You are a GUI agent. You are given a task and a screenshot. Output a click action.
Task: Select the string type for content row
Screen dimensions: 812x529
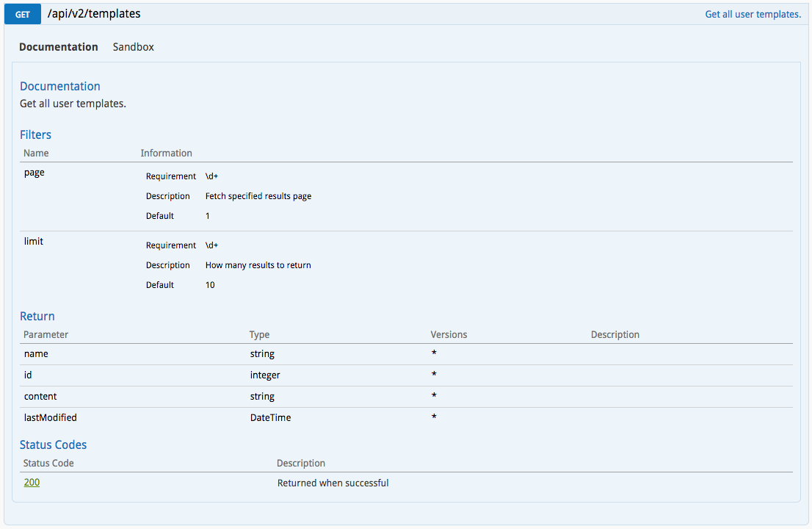coord(262,396)
